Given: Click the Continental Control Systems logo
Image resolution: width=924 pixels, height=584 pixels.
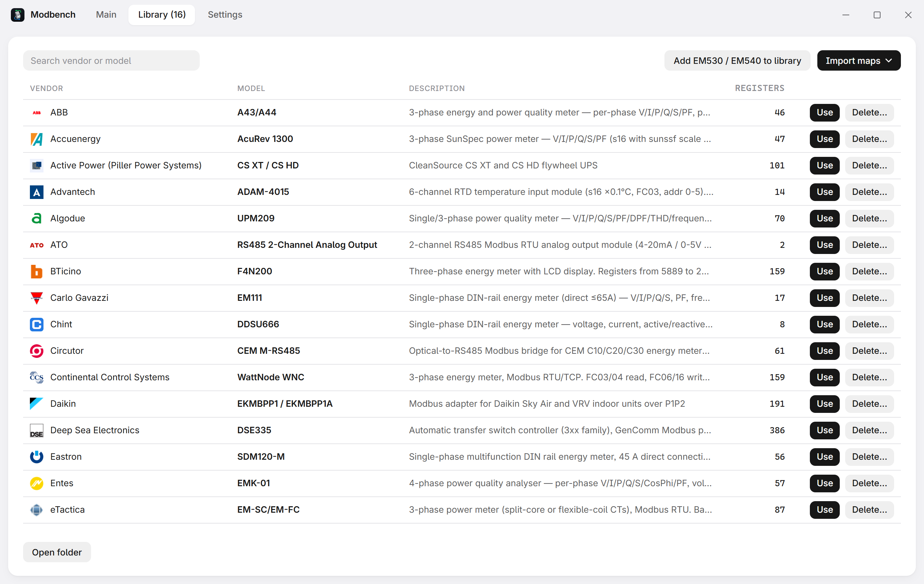Looking at the screenshot, I should (x=36, y=377).
